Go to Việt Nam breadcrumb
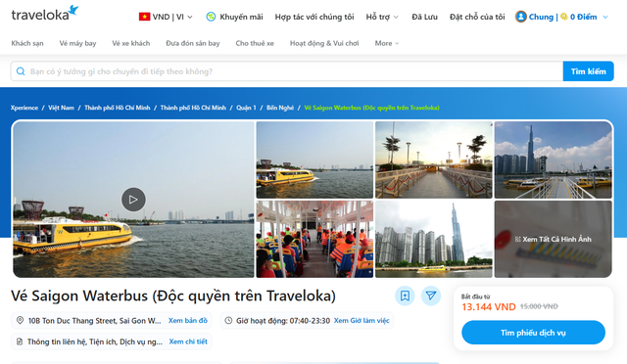This screenshot has height=364, width=627. pyautogui.click(x=61, y=108)
